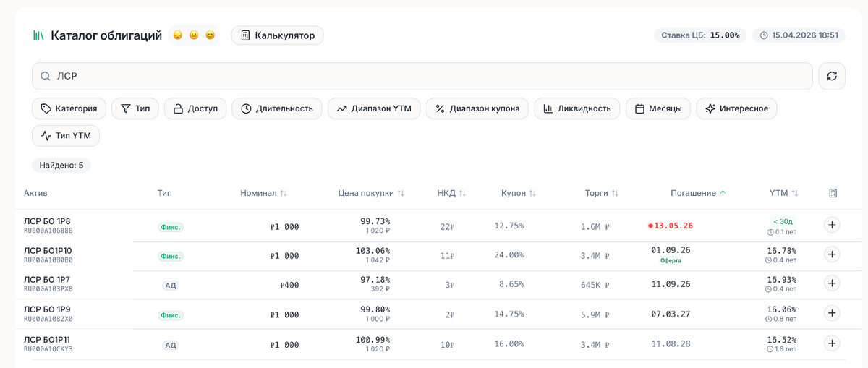Sort the table by Цена покупки column
Viewport: 868px width, 368px height.
[372, 193]
